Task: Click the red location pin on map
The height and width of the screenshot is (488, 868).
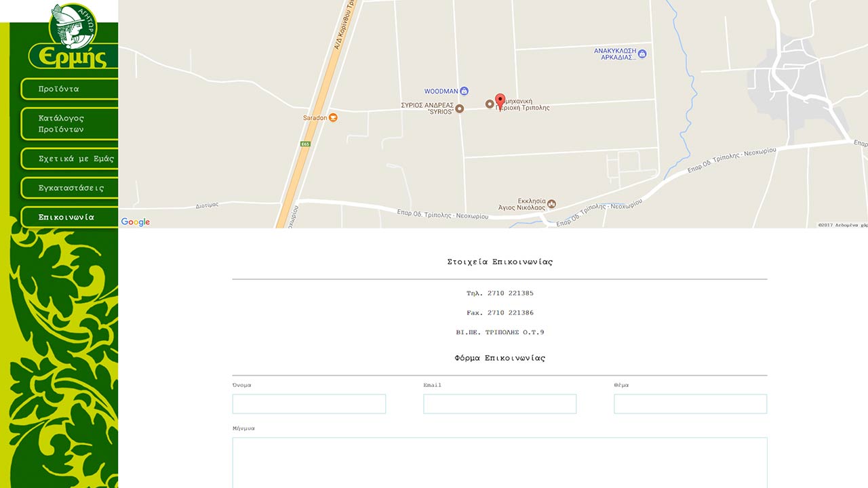Action: click(500, 101)
